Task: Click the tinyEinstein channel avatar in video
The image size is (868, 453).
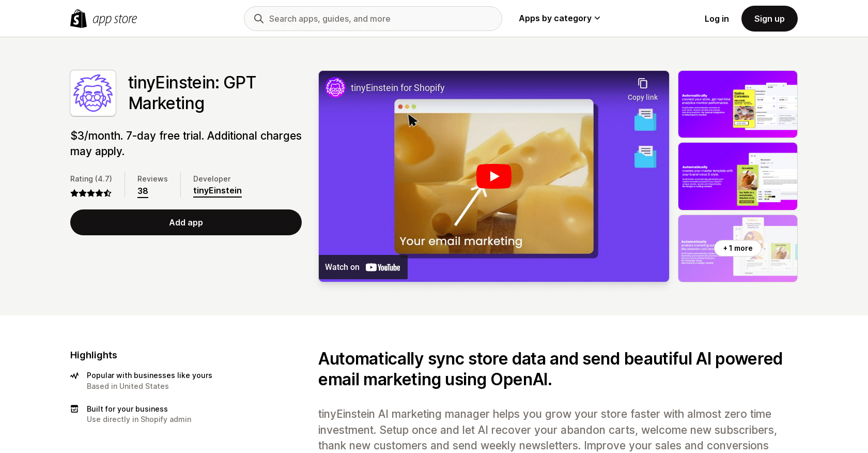Action: tap(335, 88)
